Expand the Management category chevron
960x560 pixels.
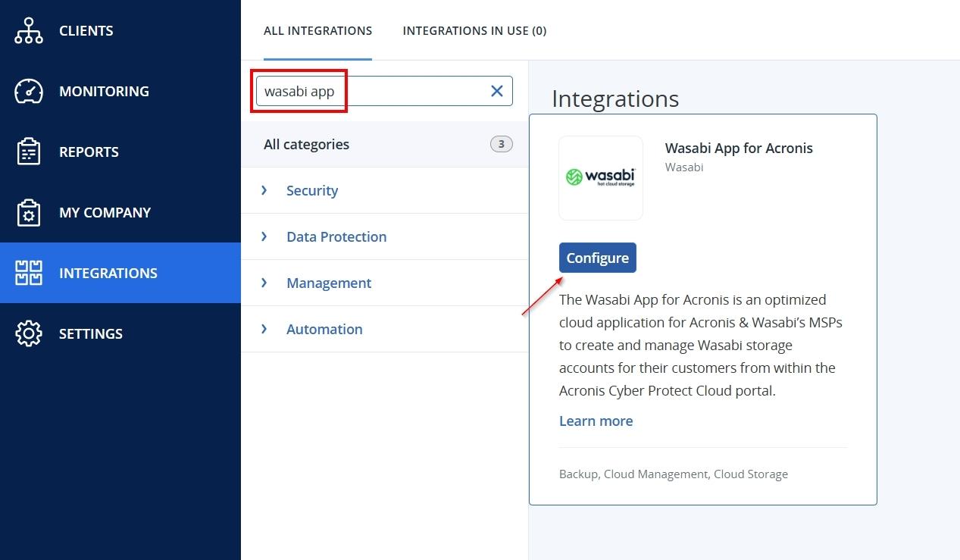pos(264,283)
